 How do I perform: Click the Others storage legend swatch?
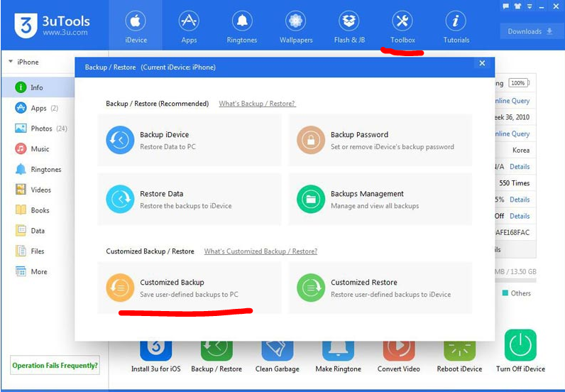pos(505,293)
